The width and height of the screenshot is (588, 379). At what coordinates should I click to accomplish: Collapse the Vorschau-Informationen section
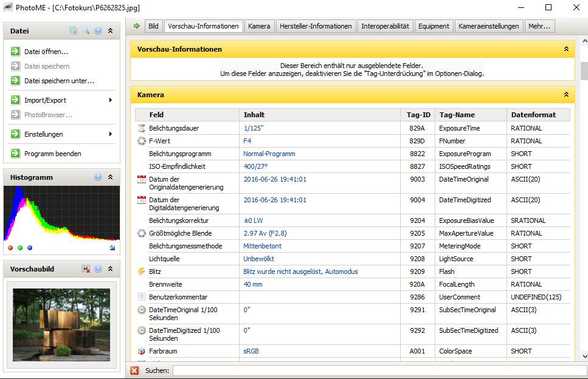[566, 49]
